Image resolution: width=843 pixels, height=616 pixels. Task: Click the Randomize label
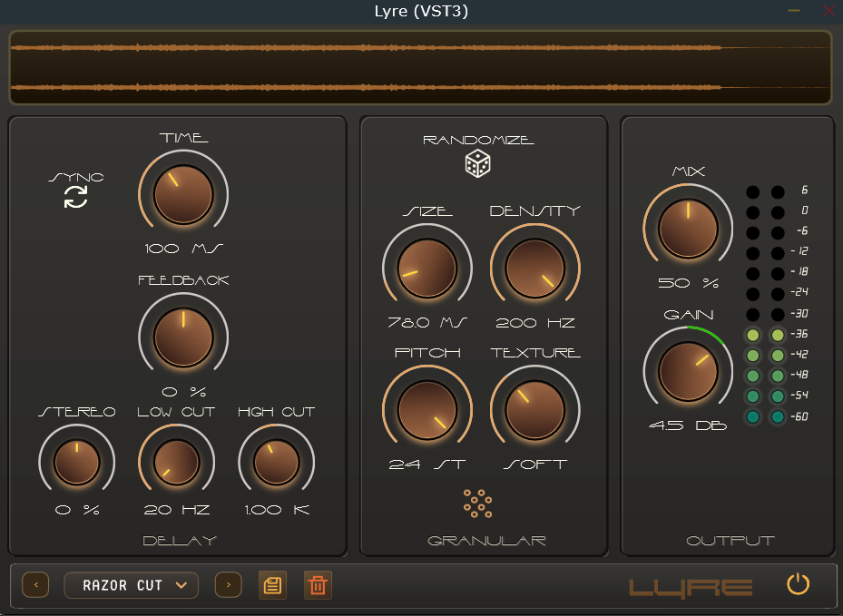pyautogui.click(x=478, y=141)
